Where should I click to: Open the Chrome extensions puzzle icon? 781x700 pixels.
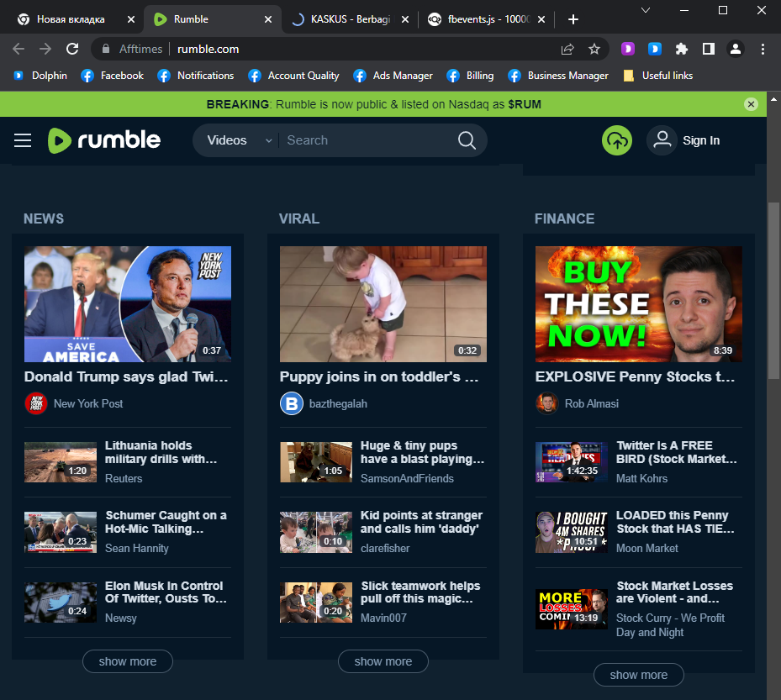(682, 49)
